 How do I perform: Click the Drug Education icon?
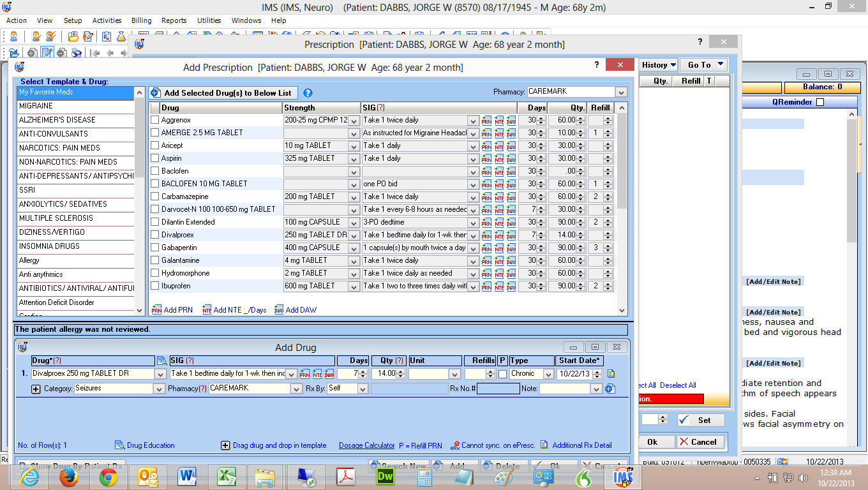118,445
